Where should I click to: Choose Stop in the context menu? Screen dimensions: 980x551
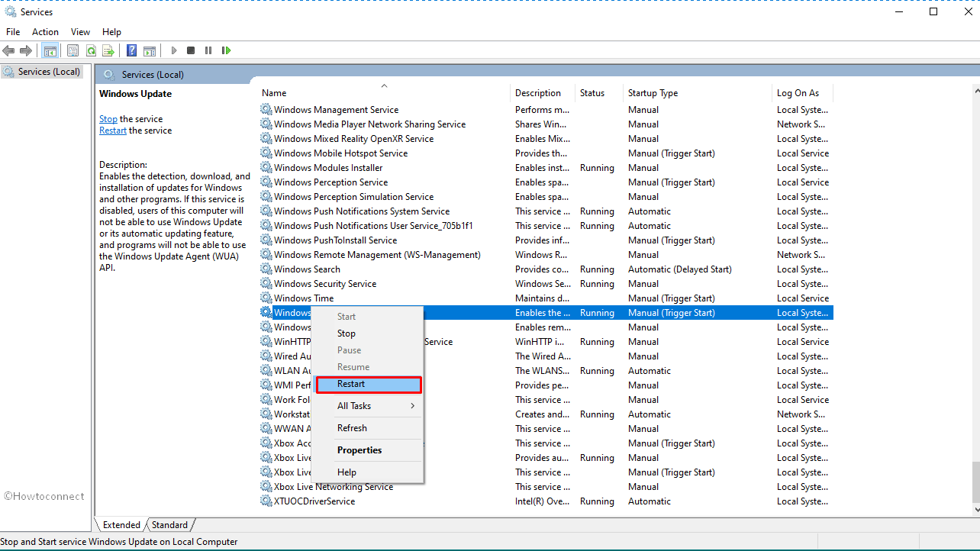click(367, 333)
